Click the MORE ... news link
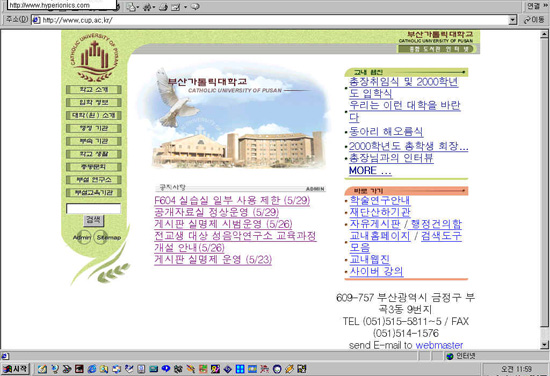Screen dimensions: 550x376 370,171
